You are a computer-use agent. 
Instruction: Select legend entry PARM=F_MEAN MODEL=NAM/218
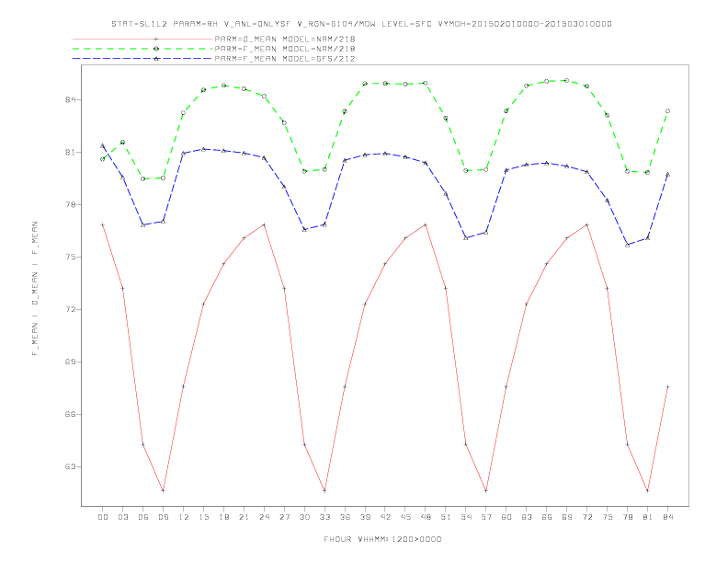(x=285, y=49)
